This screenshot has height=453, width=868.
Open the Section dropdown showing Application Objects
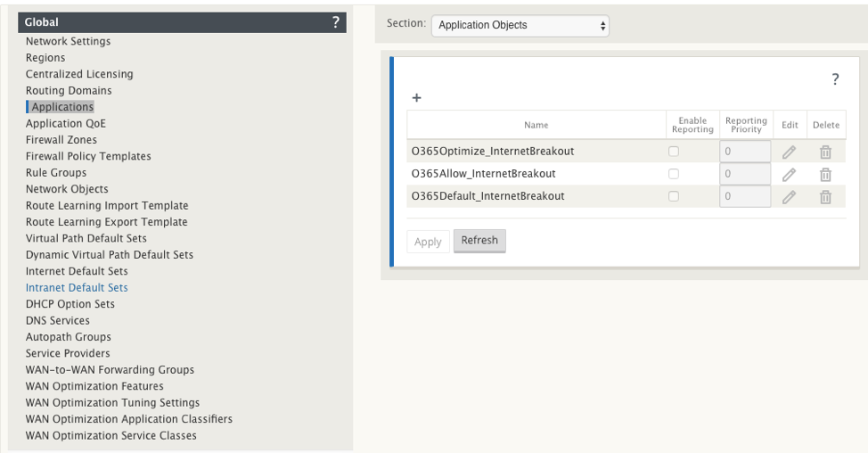[520, 26]
